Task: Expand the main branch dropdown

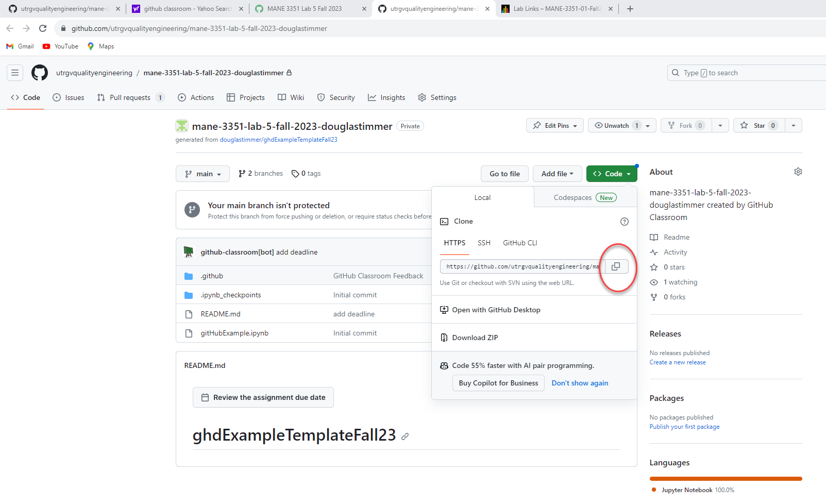Action: [x=203, y=174]
